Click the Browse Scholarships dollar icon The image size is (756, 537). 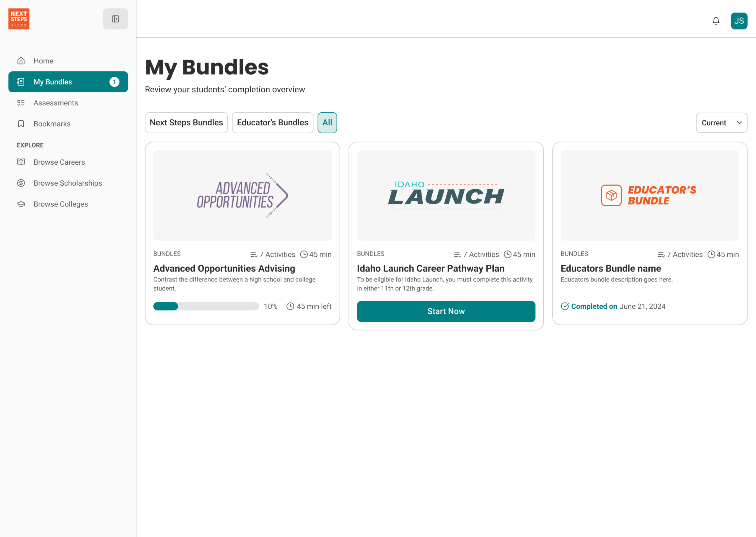pos(21,183)
